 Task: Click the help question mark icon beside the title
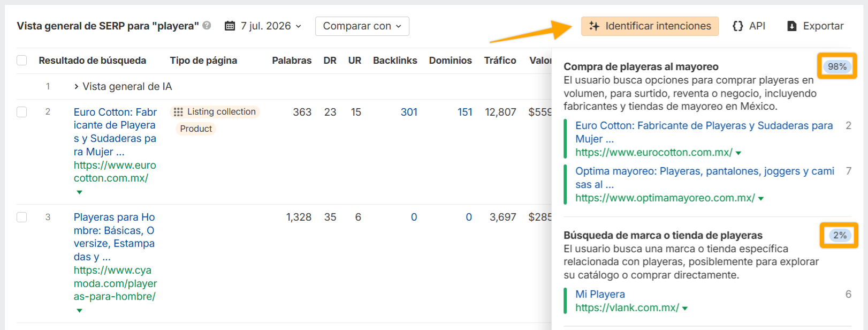(207, 26)
